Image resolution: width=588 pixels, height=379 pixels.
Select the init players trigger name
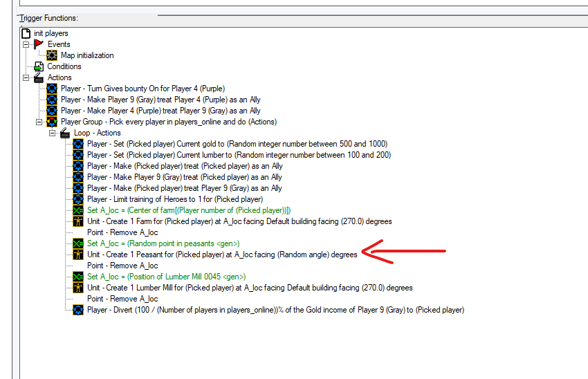pos(51,33)
